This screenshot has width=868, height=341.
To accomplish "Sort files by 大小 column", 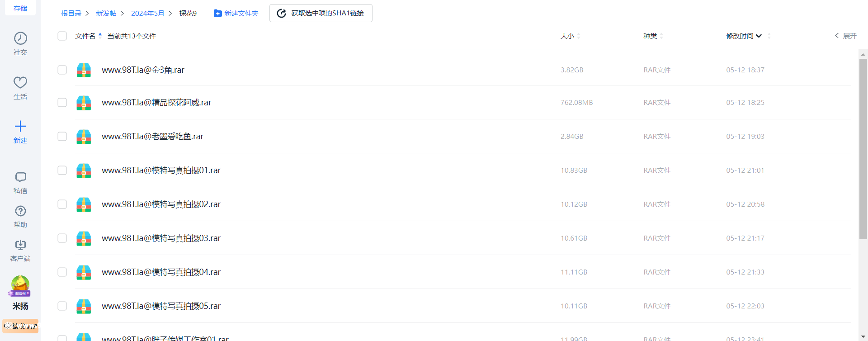I will [567, 36].
